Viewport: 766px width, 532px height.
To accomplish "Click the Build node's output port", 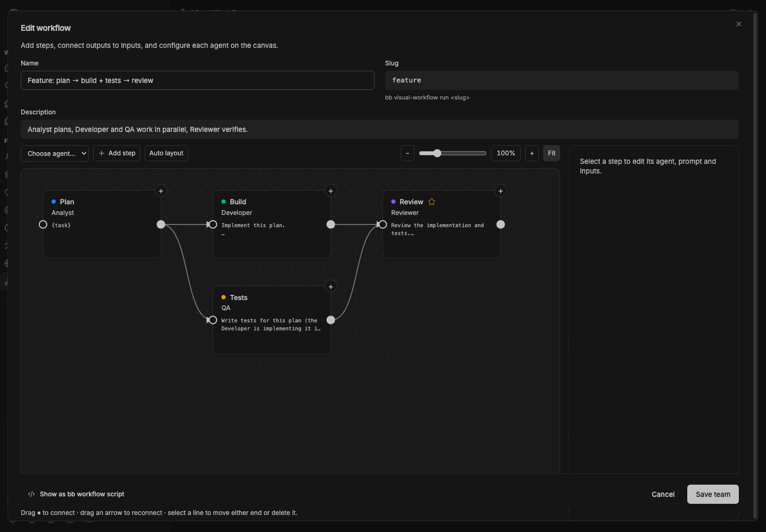I will [x=331, y=225].
